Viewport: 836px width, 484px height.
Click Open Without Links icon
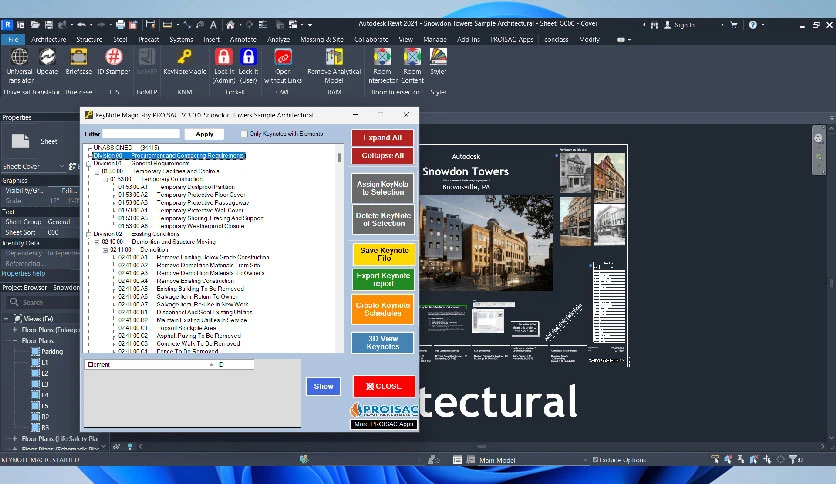(x=283, y=58)
